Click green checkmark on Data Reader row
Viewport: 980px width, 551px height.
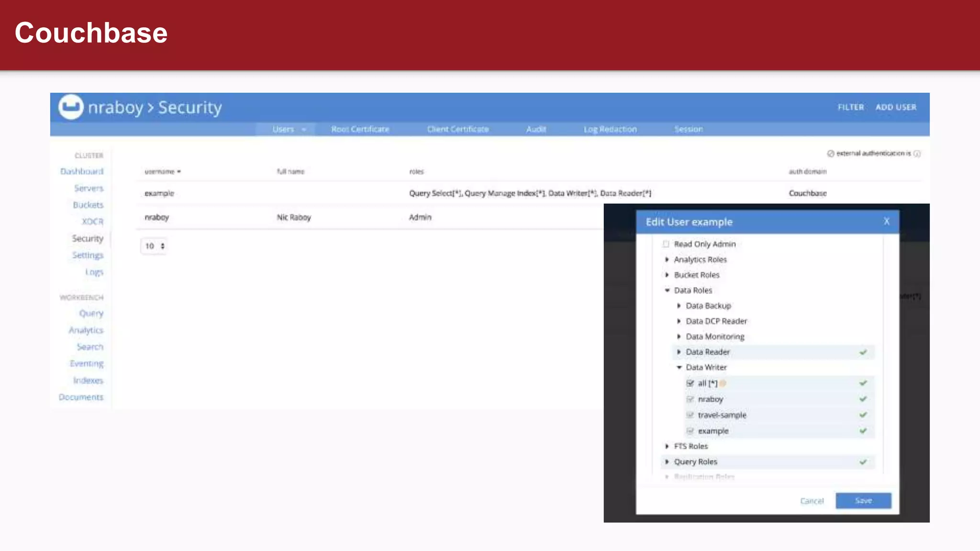point(863,352)
